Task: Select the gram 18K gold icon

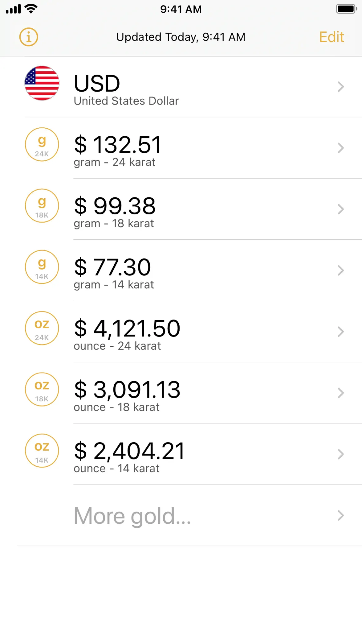Action: tap(42, 206)
